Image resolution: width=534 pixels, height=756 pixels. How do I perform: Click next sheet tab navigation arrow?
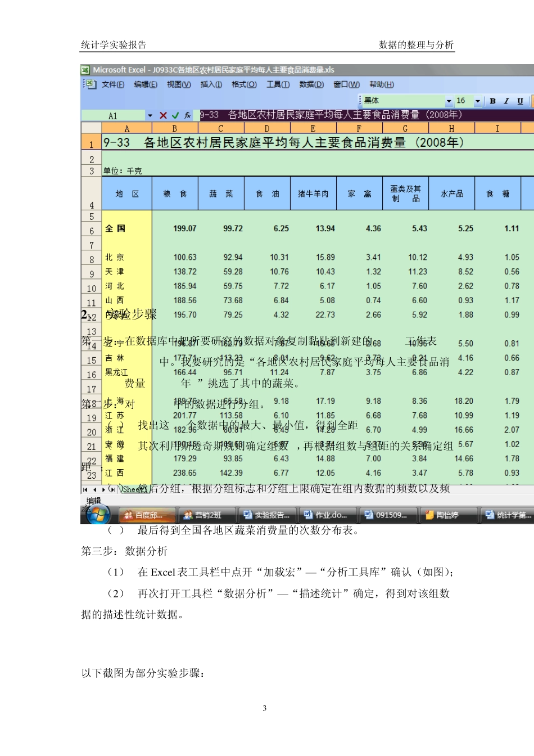(103, 489)
